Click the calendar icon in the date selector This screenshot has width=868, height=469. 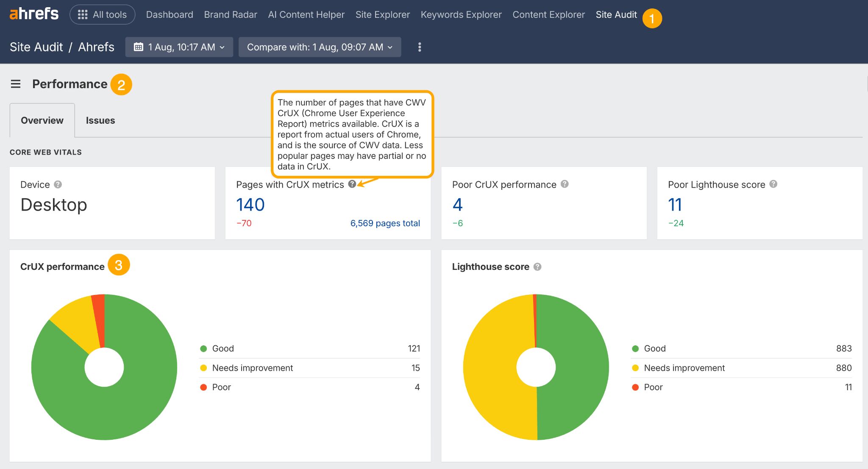pos(139,47)
